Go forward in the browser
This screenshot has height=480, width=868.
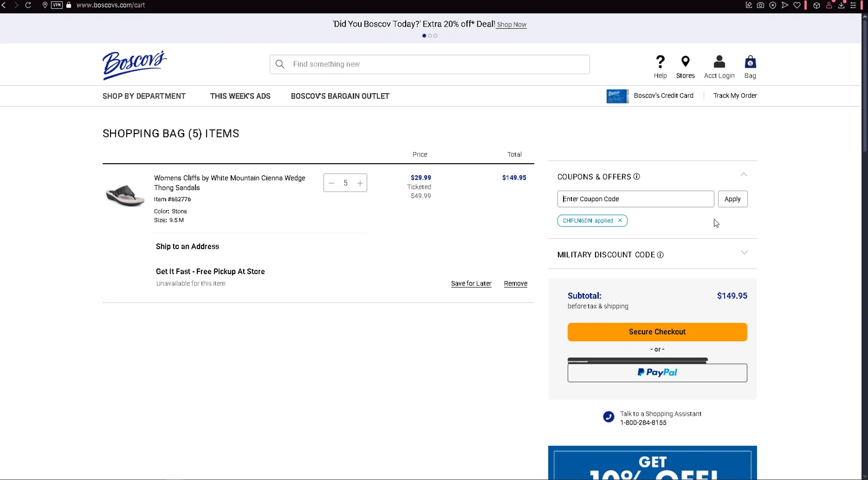click(16, 5)
